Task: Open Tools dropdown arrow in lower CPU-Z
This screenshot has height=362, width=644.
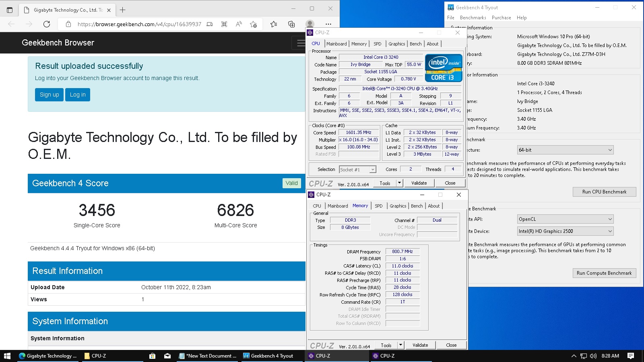Action: (400, 345)
